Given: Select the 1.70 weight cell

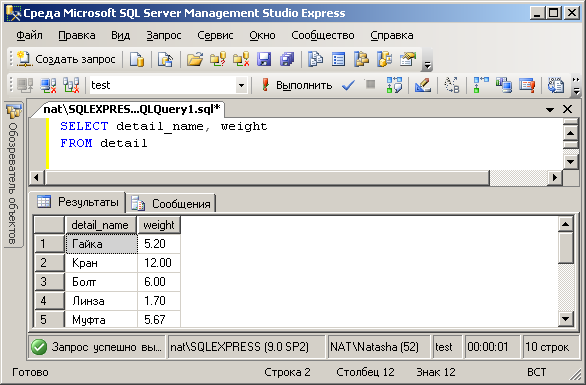Looking at the screenshot, I should click(159, 301).
